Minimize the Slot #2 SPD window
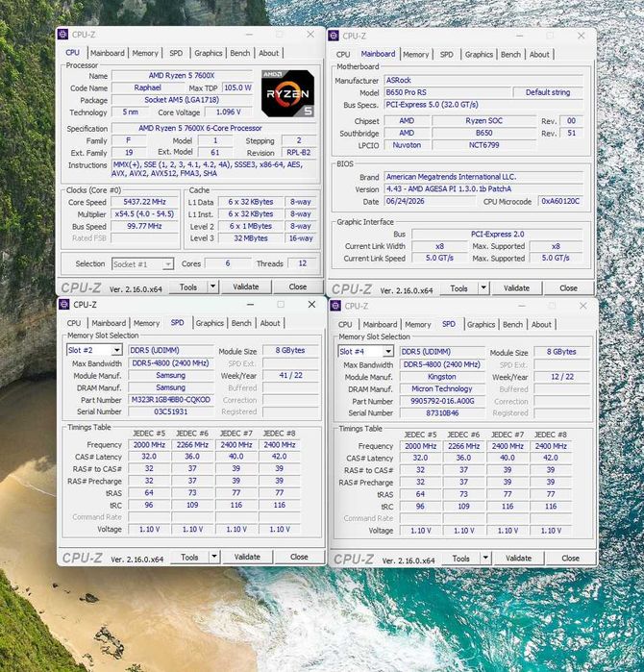Screen dimensions: 644x672 click(250, 305)
